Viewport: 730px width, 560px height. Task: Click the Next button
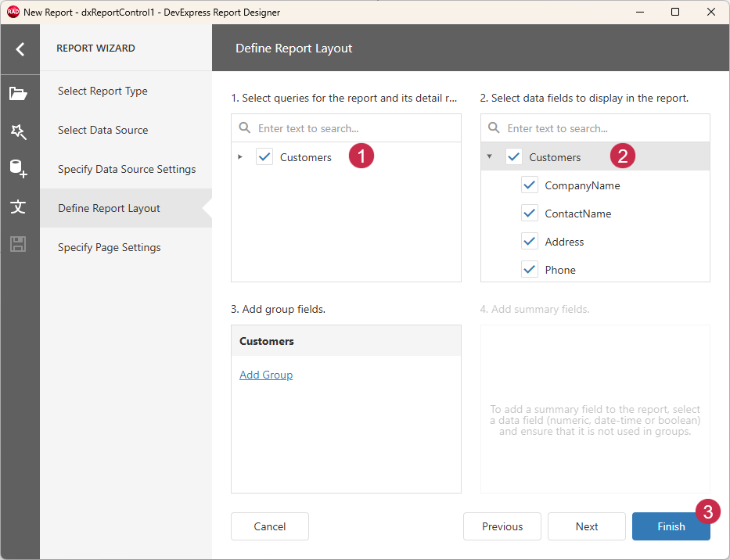click(587, 526)
